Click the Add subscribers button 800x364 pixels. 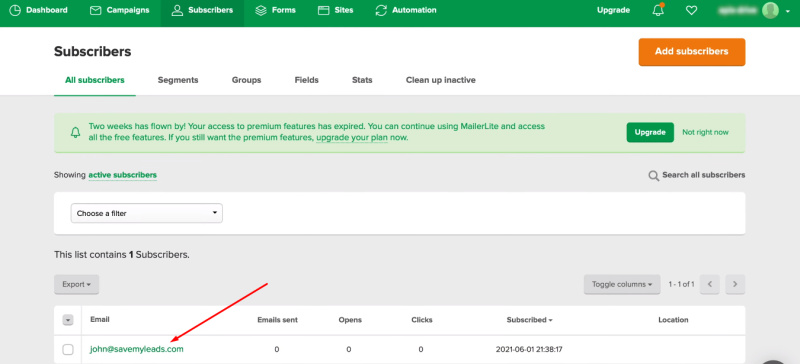(691, 52)
